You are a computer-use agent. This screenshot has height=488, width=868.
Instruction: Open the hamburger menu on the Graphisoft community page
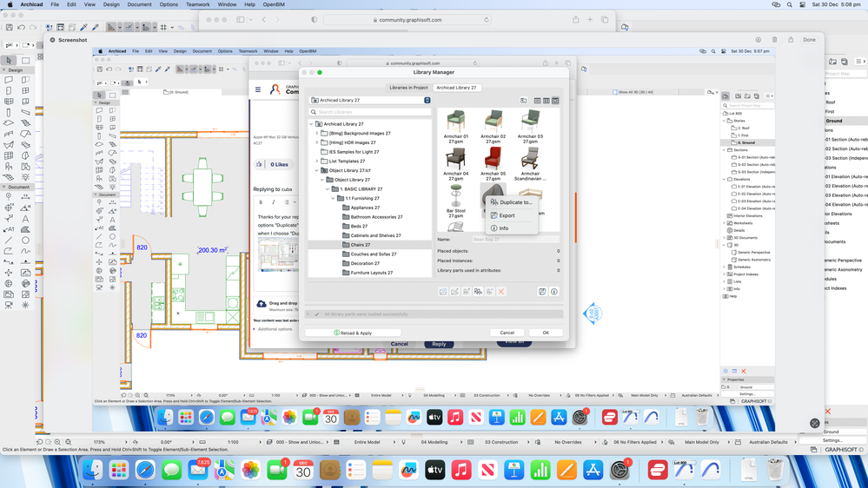pyautogui.click(x=258, y=89)
